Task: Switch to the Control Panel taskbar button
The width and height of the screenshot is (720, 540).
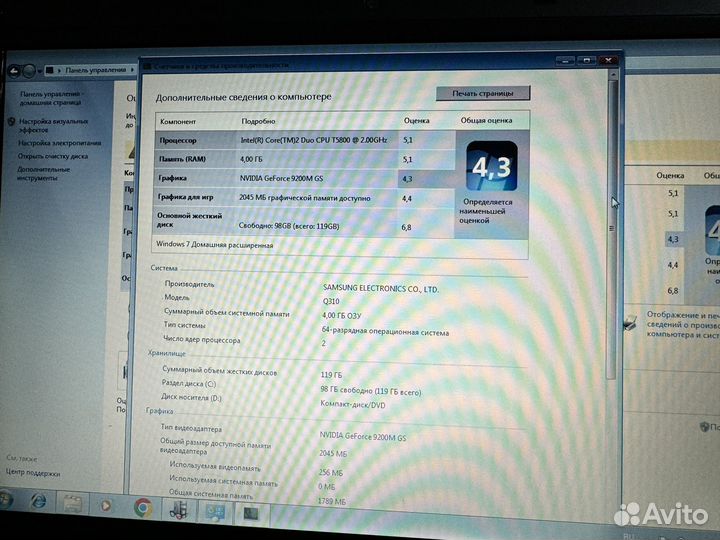Action: (x=214, y=512)
